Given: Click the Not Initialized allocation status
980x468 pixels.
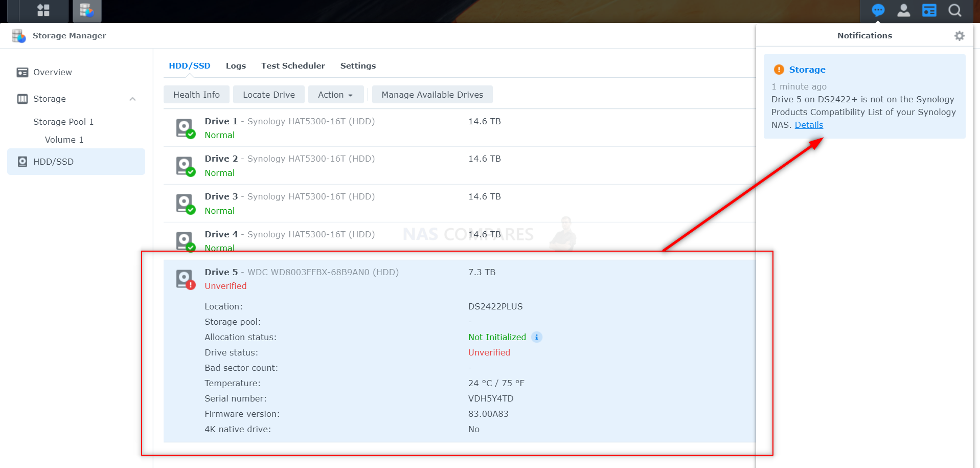Looking at the screenshot, I should point(497,337).
